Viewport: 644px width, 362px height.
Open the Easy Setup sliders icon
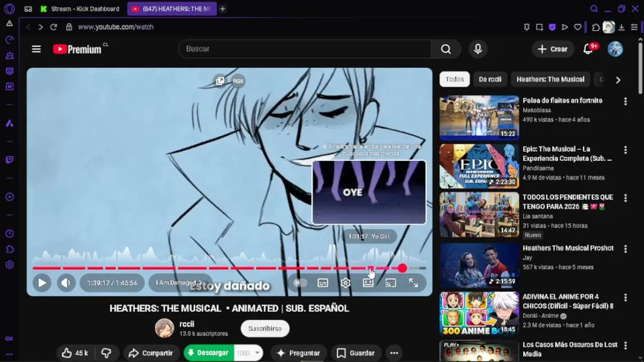tap(634, 27)
